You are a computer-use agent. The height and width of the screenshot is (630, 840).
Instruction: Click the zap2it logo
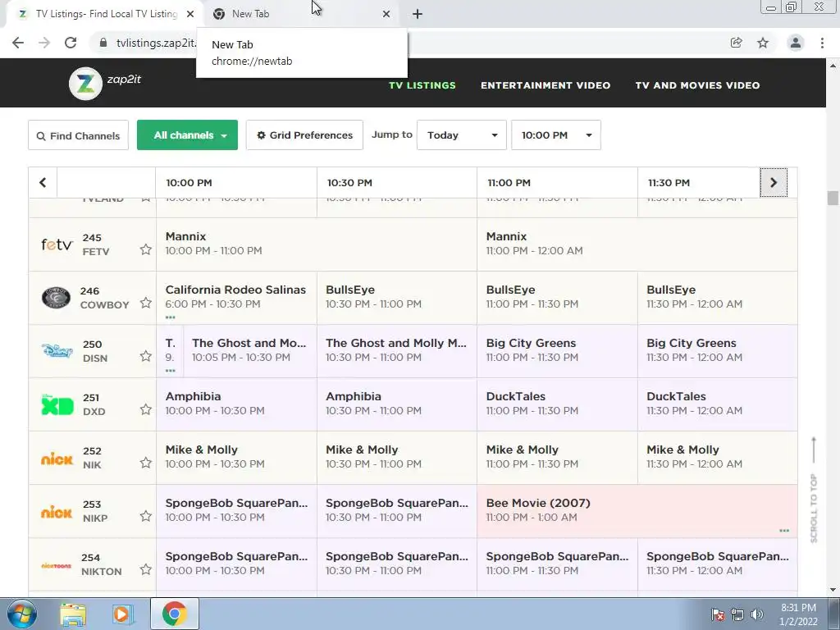(105, 83)
